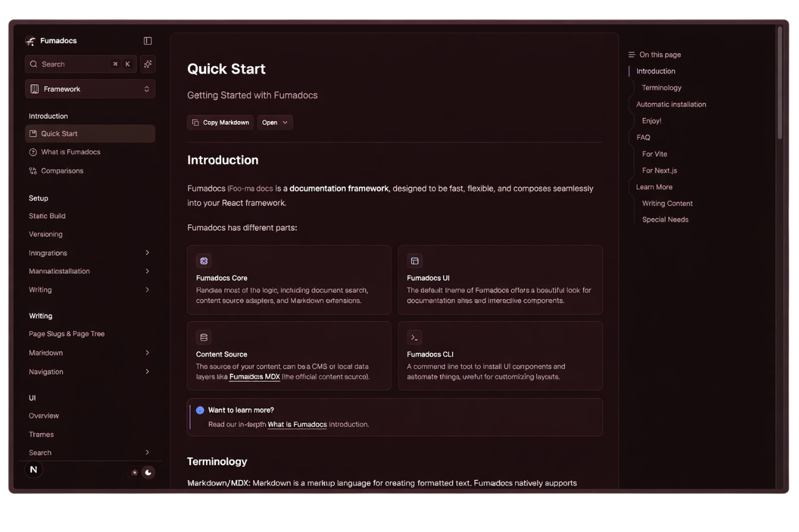Click the Fumadocs UI card icon
The height and width of the screenshot is (532, 799).
(414, 261)
